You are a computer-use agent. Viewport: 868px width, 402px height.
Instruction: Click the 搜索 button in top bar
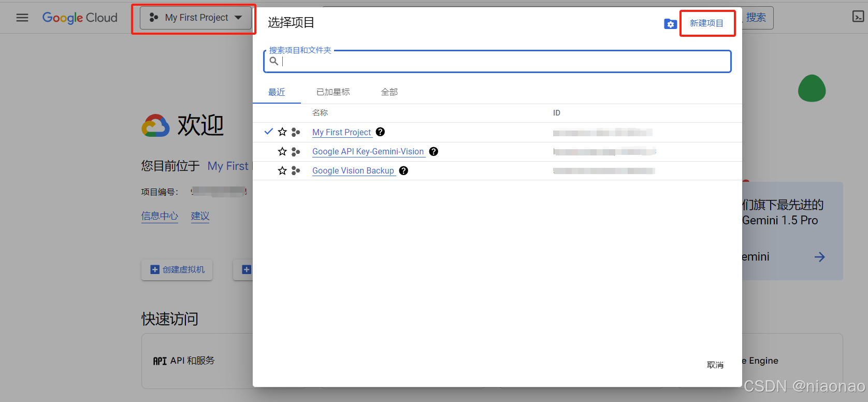pyautogui.click(x=756, y=18)
